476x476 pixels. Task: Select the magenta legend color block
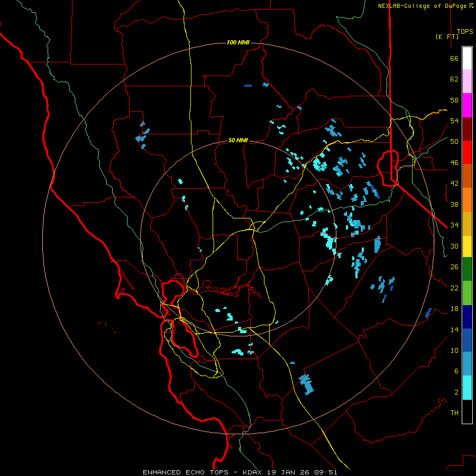467,105
